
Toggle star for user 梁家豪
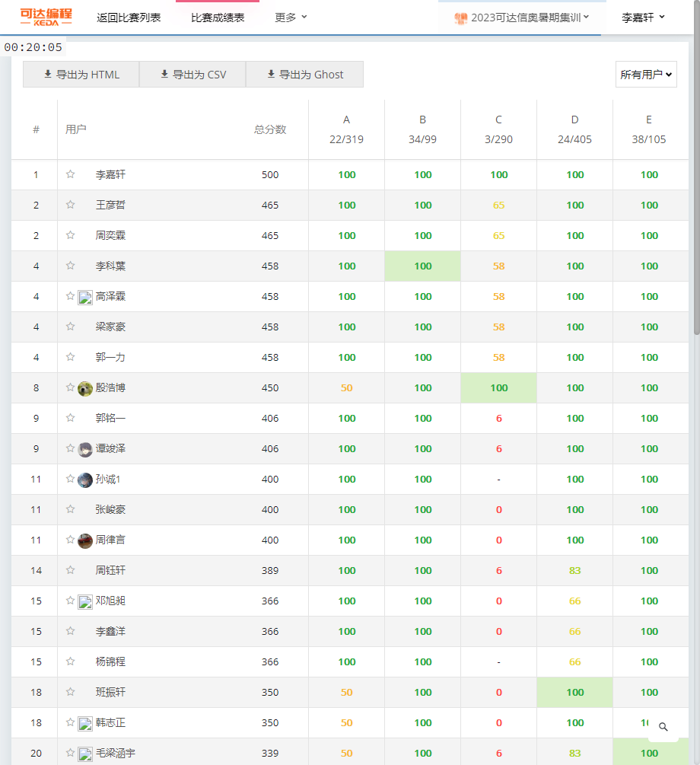[70, 327]
